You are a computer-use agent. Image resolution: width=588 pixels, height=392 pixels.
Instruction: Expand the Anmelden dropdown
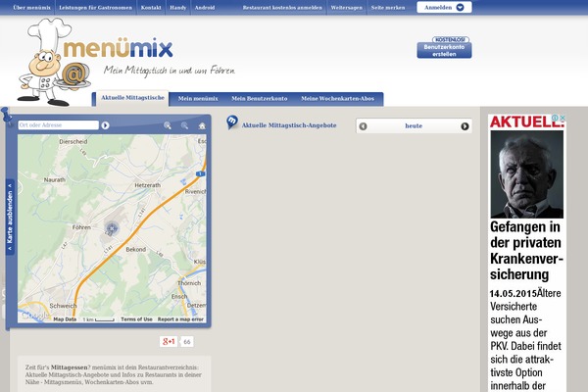pyautogui.click(x=444, y=7)
